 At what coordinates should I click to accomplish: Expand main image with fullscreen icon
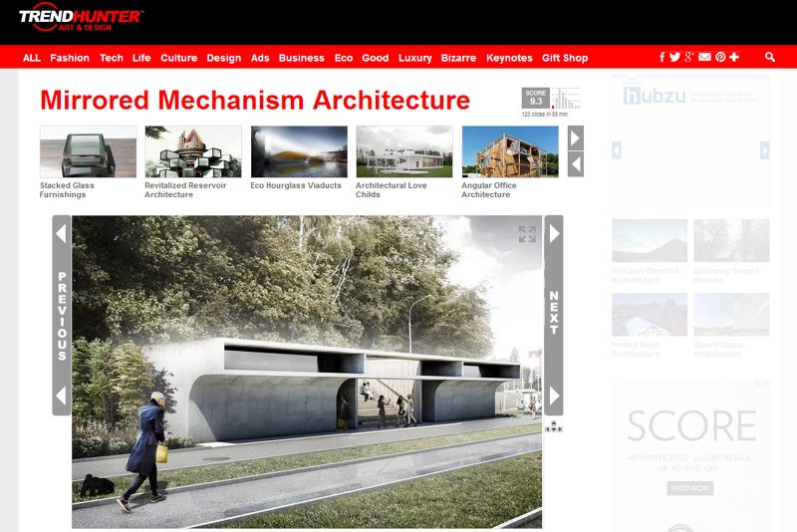click(x=527, y=234)
